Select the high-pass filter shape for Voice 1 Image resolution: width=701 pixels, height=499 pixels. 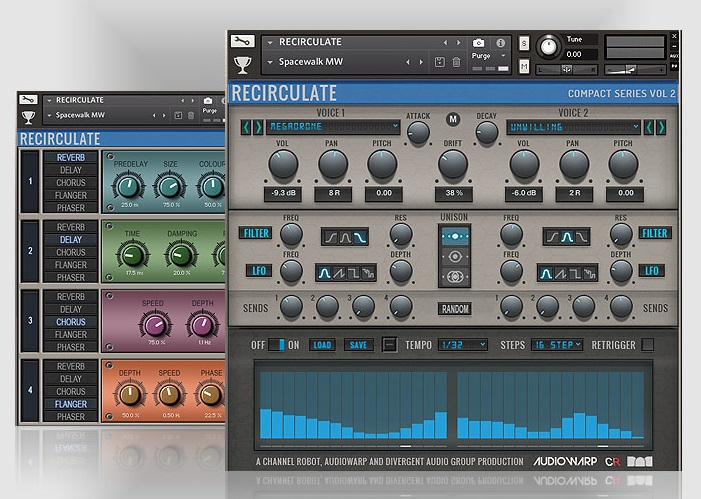330,237
